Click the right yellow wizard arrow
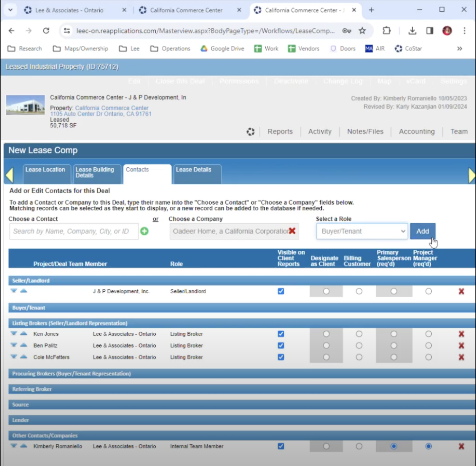Viewport: 476px width, 466px height. coord(472,176)
